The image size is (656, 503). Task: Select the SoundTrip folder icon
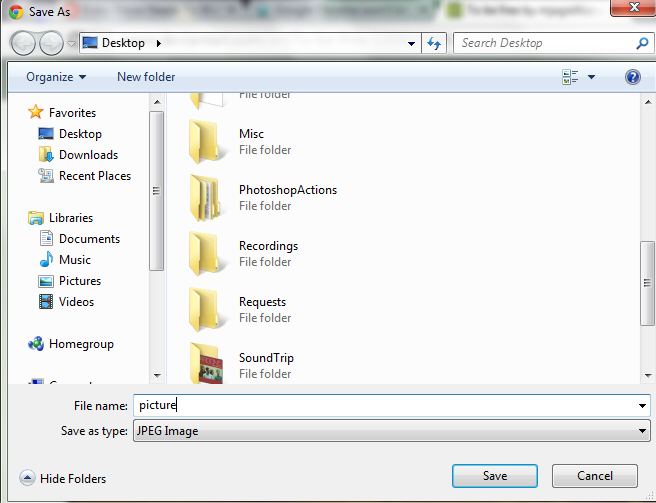206,363
